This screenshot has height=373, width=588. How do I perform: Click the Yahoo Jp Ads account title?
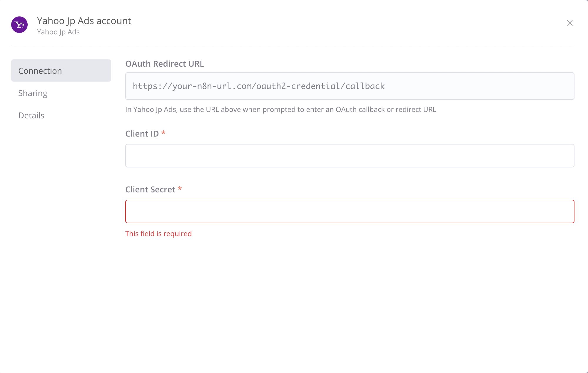pos(84,21)
